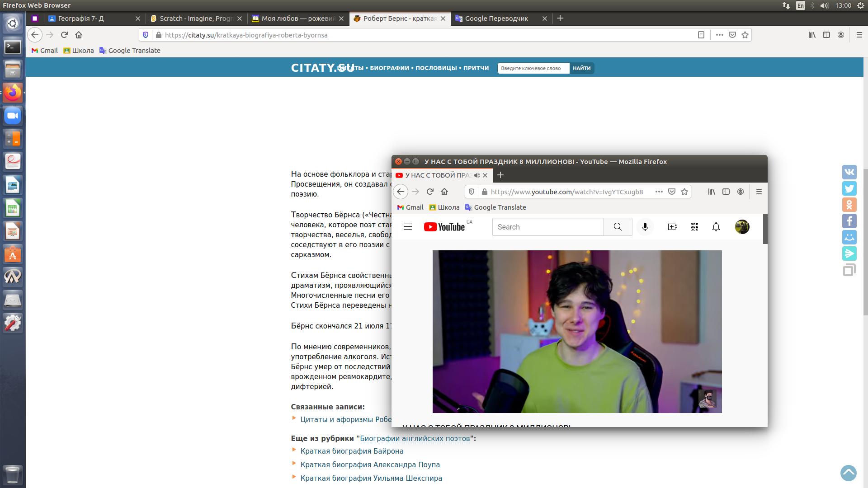Share page via Twitter sidebar icon
The height and width of the screenshot is (488, 868).
coord(849,188)
